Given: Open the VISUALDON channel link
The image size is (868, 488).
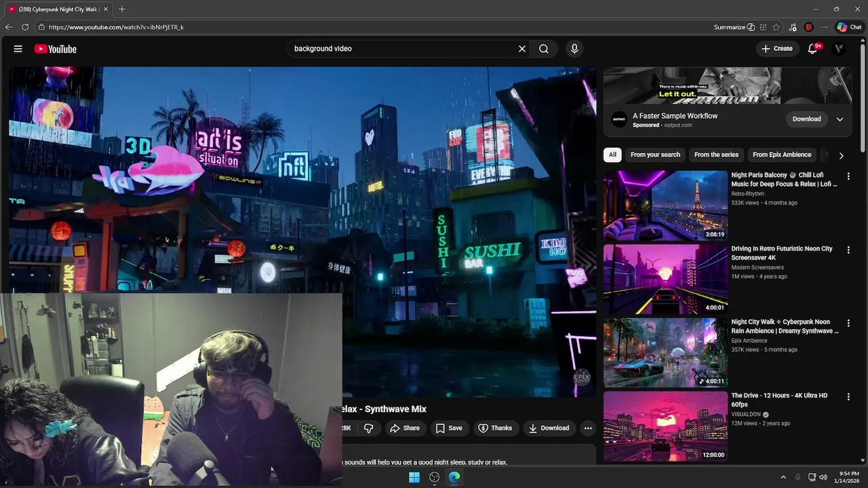Looking at the screenshot, I should 746,414.
